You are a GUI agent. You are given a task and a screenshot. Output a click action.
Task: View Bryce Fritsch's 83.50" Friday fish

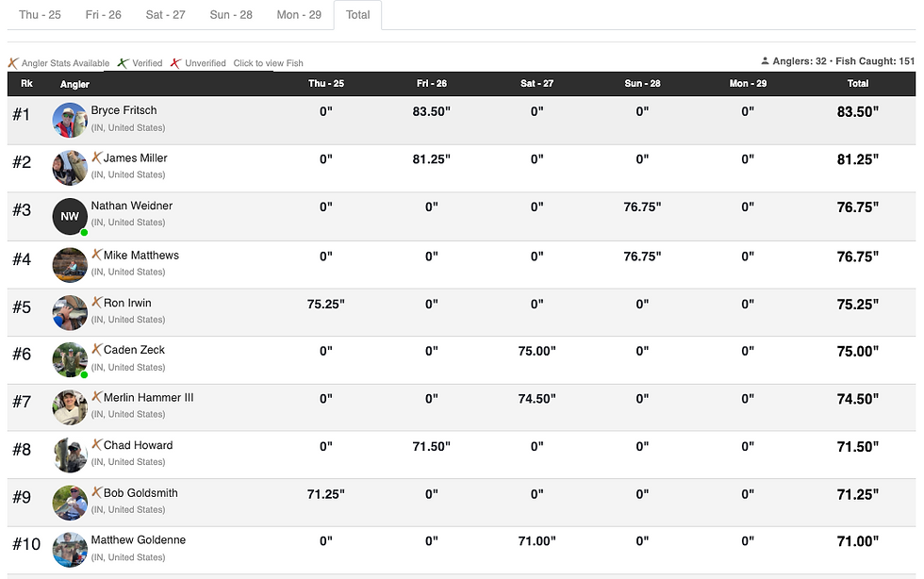tap(432, 111)
